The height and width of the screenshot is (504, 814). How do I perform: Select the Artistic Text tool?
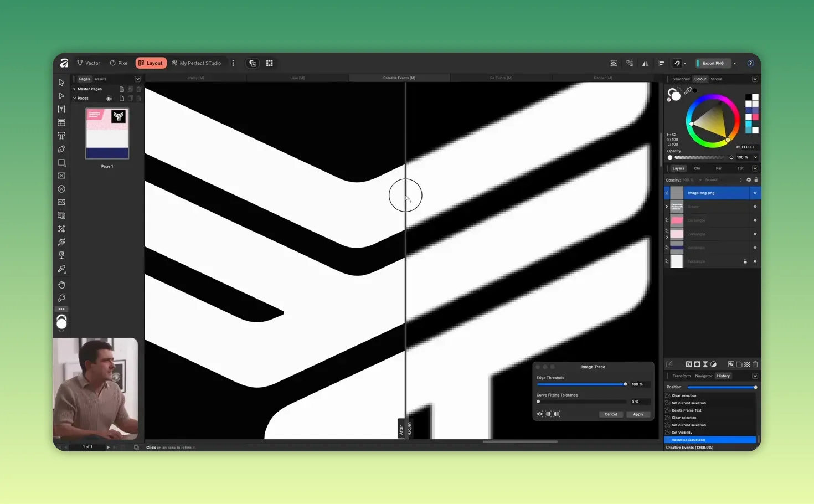click(x=61, y=136)
